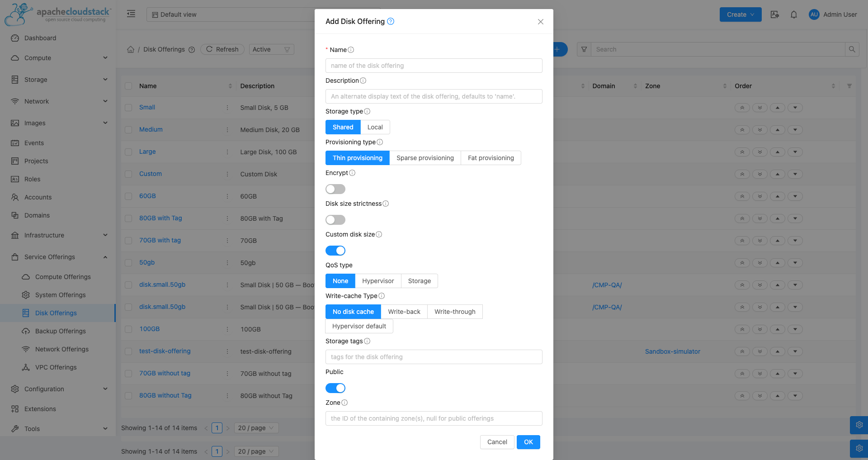The image size is (868, 460).
Task: Click the sidebar collapse menu icon
Action: click(x=131, y=14)
